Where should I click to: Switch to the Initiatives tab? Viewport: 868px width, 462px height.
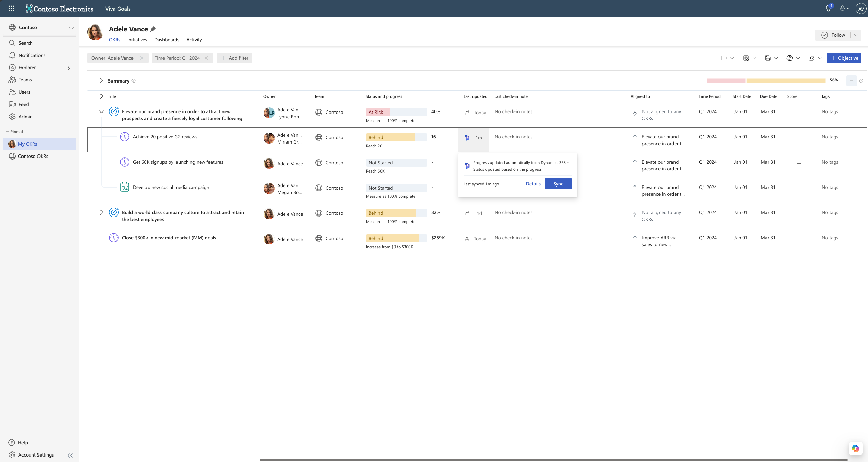point(137,40)
